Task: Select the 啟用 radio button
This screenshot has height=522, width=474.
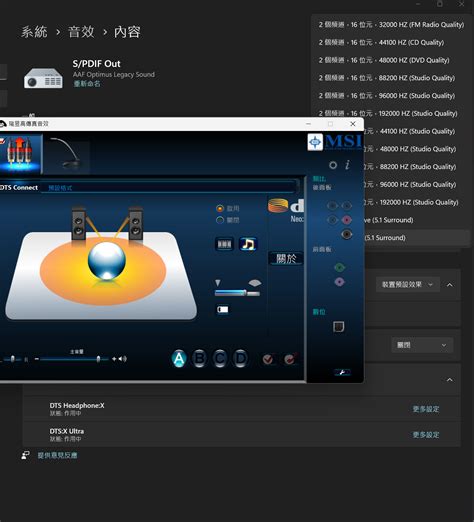Action: tap(220, 209)
